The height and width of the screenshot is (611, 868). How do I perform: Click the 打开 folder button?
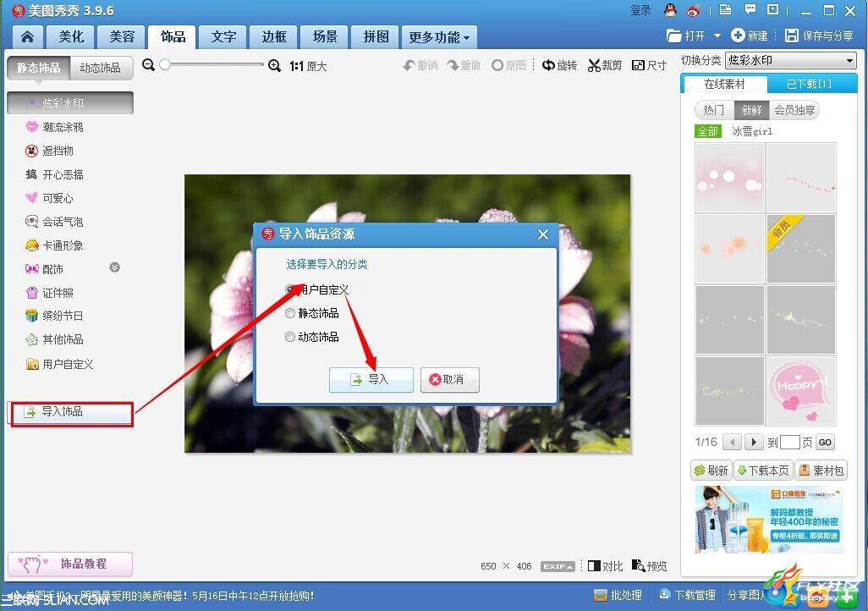click(x=686, y=36)
